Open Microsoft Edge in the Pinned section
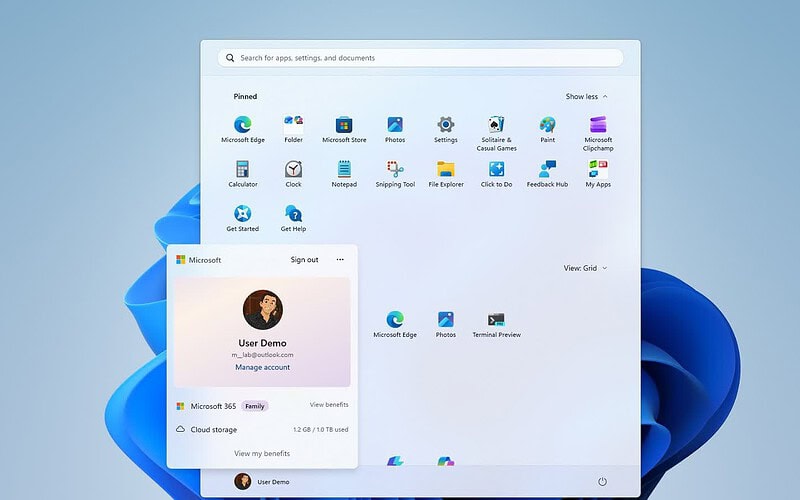Viewport: 800px width, 500px height. pyautogui.click(x=242, y=130)
